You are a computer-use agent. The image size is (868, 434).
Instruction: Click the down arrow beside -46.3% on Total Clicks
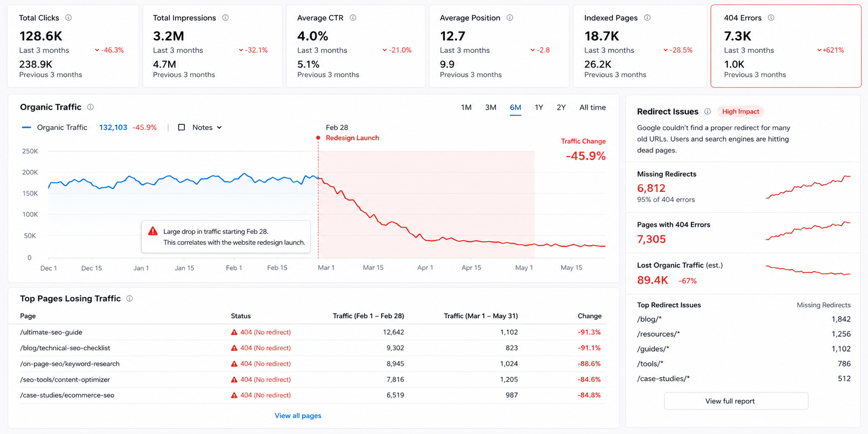point(97,50)
